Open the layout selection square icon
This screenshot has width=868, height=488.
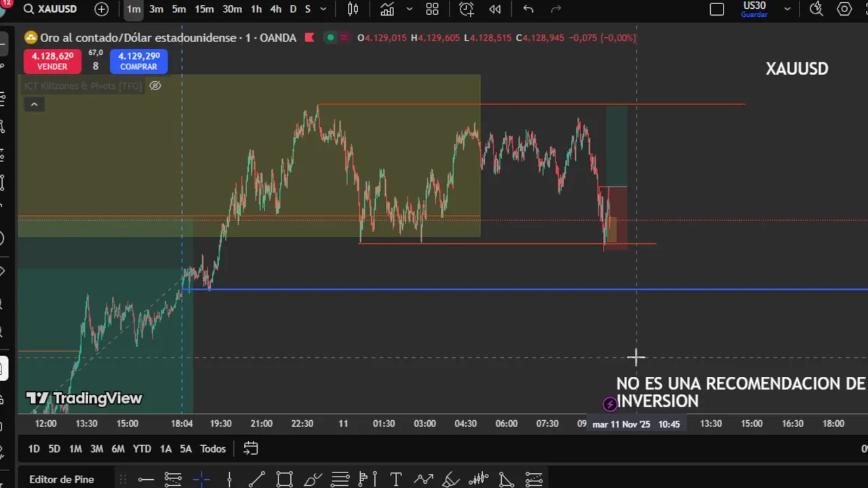click(x=717, y=9)
